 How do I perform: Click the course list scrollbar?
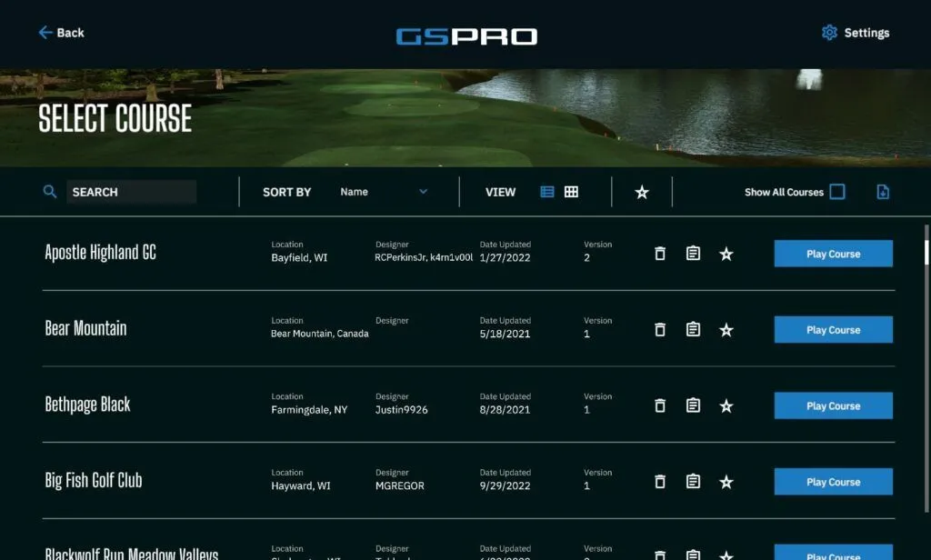click(x=926, y=368)
